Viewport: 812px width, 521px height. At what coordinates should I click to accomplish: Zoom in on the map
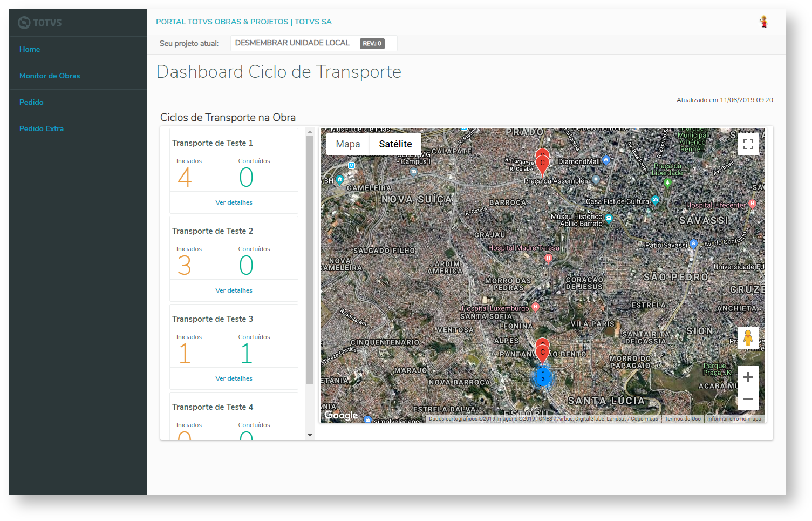[748, 377]
